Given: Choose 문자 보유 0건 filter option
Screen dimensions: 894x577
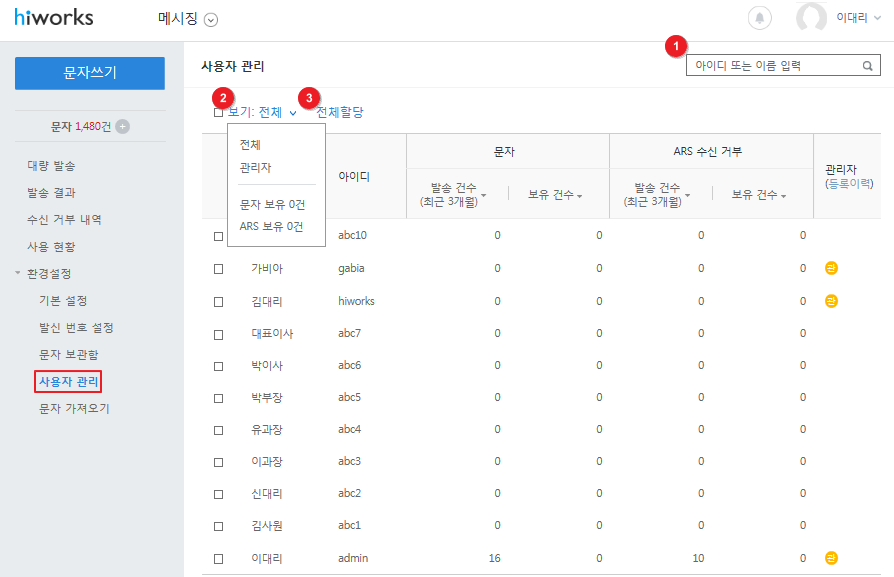Looking at the screenshot, I should [272, 204].
